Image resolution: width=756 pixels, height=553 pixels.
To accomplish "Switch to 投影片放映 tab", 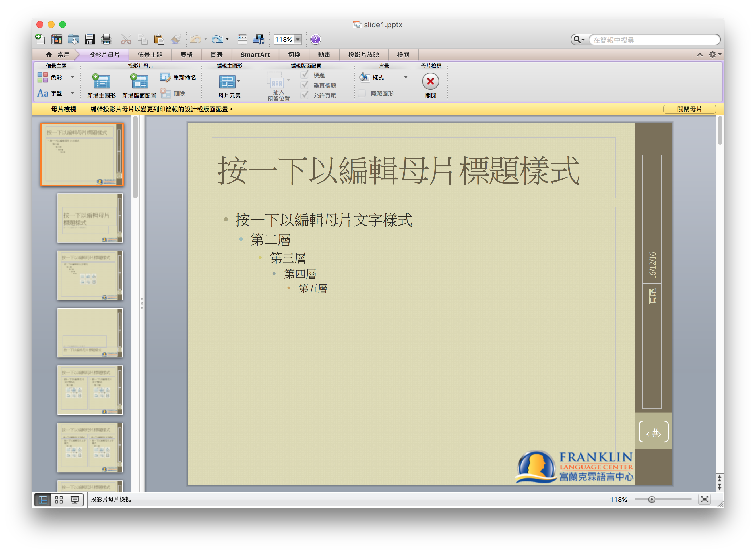I will click(x=364, y=55).
